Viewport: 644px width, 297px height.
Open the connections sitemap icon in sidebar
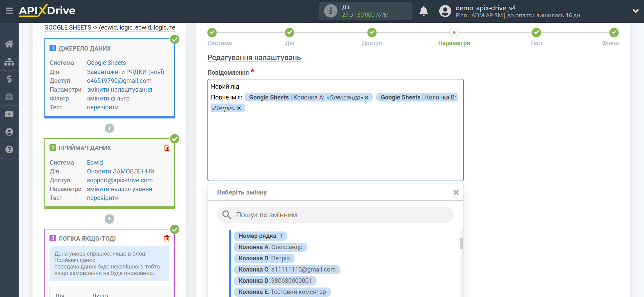tap(9, 61)
